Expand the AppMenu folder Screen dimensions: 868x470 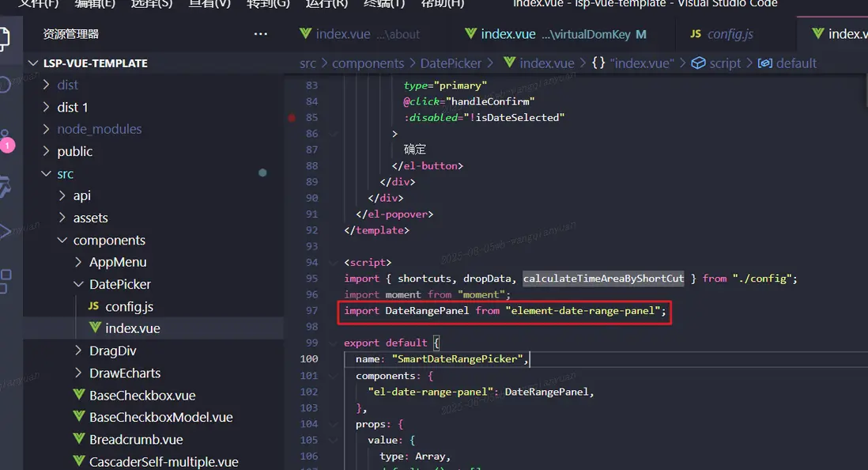click(x=78, y=262)
